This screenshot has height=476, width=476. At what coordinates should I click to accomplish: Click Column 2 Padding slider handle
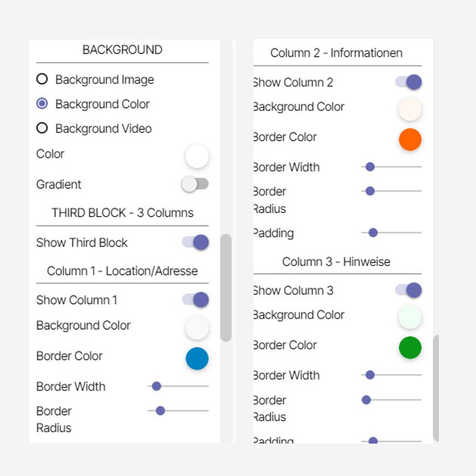tap(373, 233)
